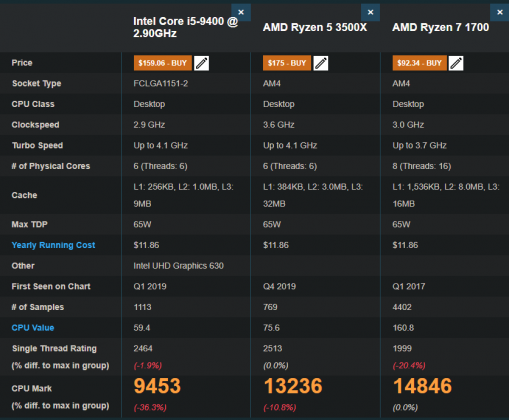Click the CPU Class row label

coord(33,104)
